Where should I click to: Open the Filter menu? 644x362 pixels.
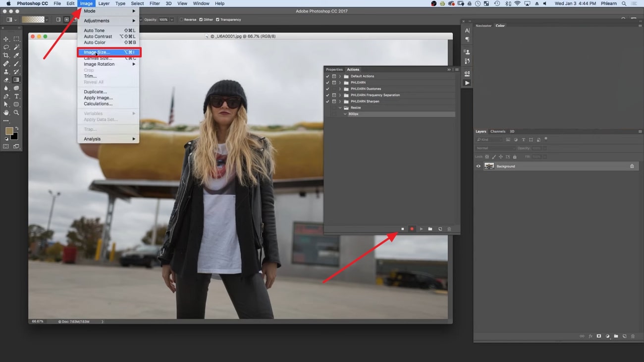[x=155, y=3]
